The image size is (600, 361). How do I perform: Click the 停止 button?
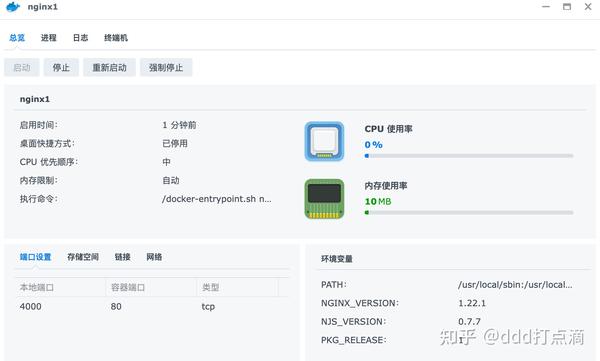[61, 67]
